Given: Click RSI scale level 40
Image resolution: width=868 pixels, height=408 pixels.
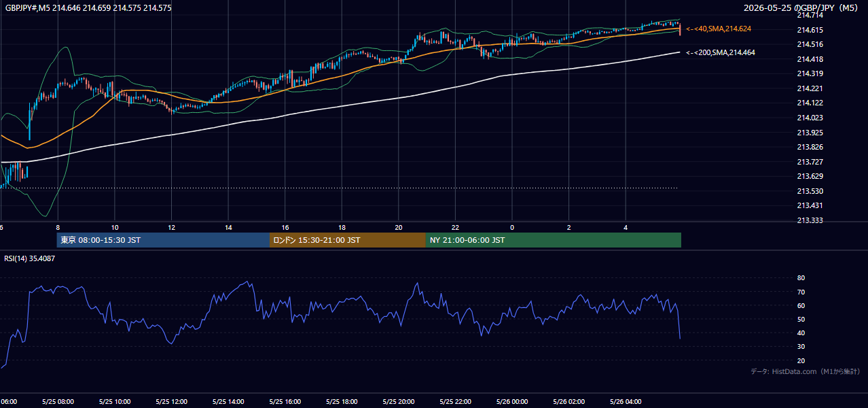Looking at the screenshot, I should coord(801,333).
